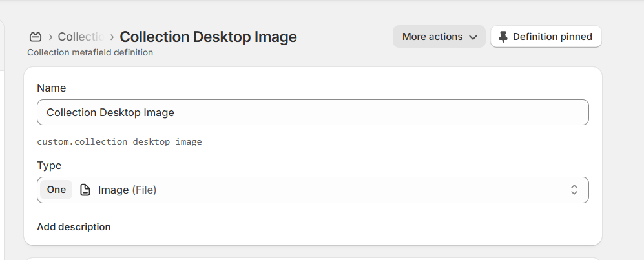
Task: Go back via Collections breadcrumb link
Action: click(81, 37)
